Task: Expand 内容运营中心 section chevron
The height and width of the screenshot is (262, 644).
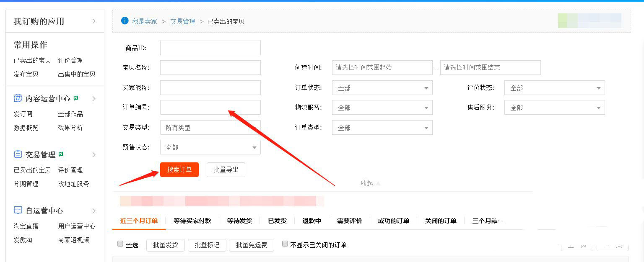Action: click(94, 98)
